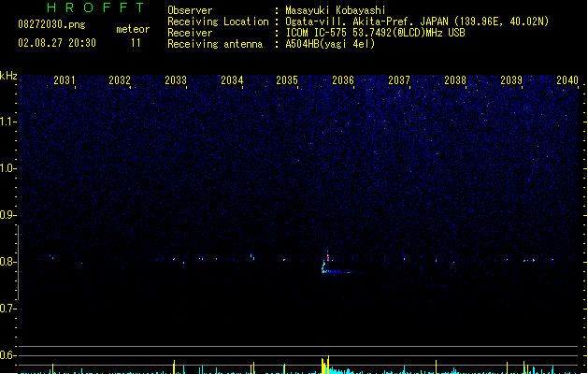The height and width of the screenshot is (374, 588).
Task: Click the ICOM IC-575 receiver text
Action: pos(375,33)
